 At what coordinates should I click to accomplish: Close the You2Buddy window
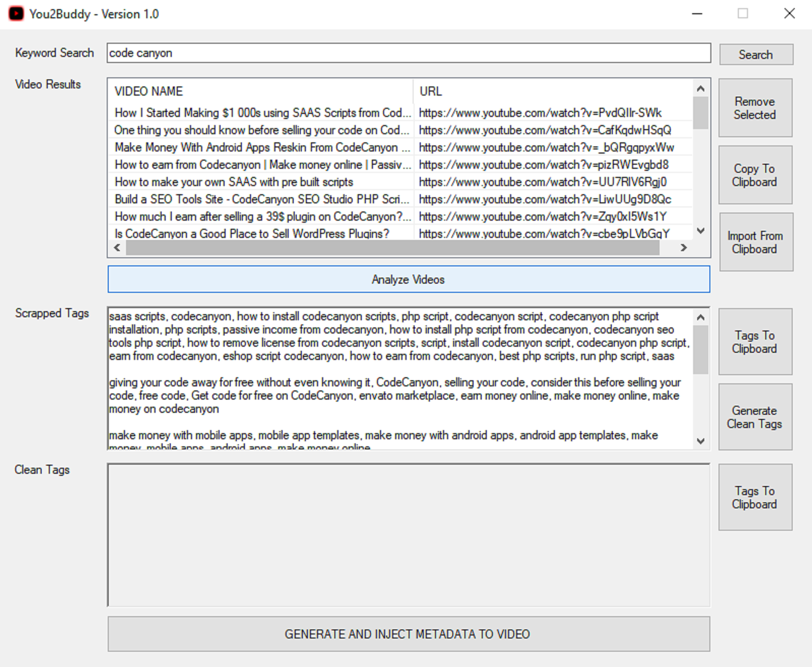click(x=790, y=14)
